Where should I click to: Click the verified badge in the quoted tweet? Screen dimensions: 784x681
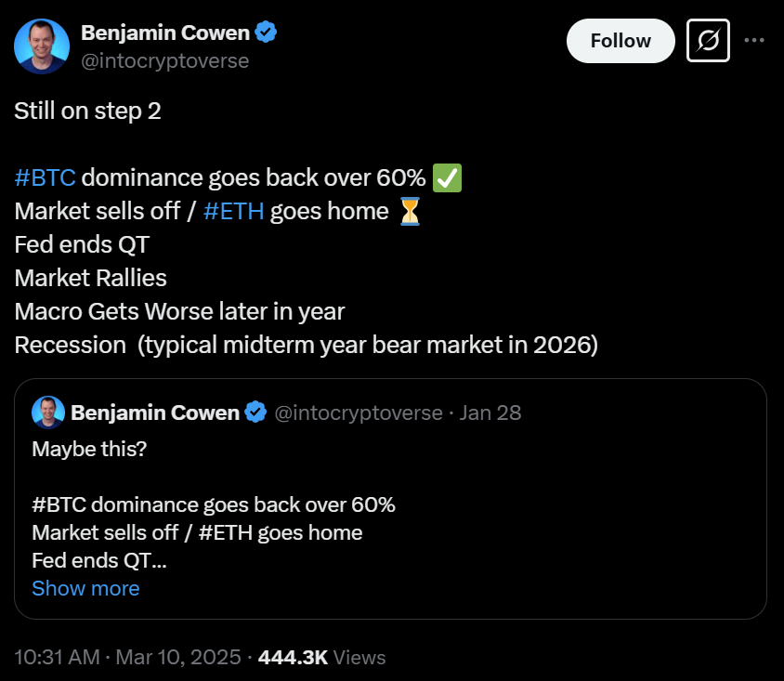255,413
